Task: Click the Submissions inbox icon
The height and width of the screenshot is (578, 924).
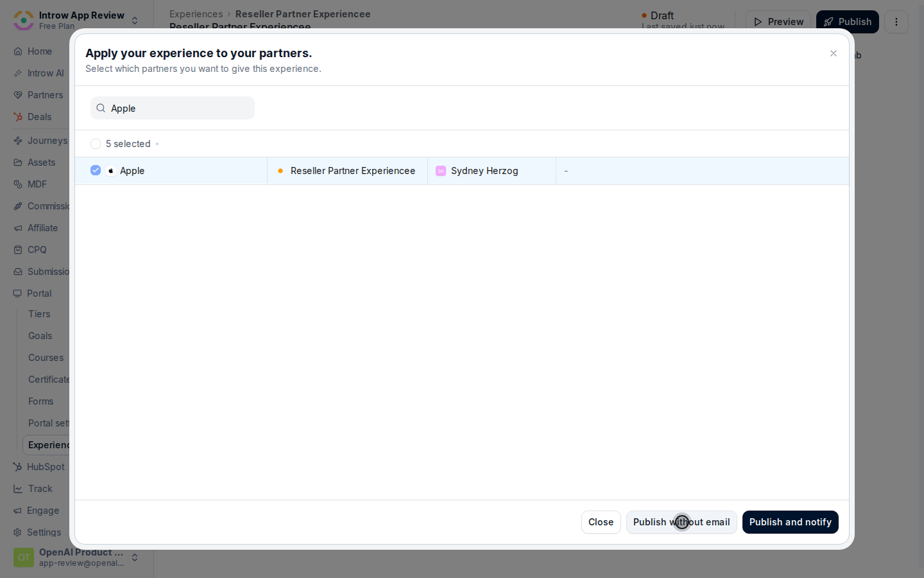Action: [x=18, y=272]
